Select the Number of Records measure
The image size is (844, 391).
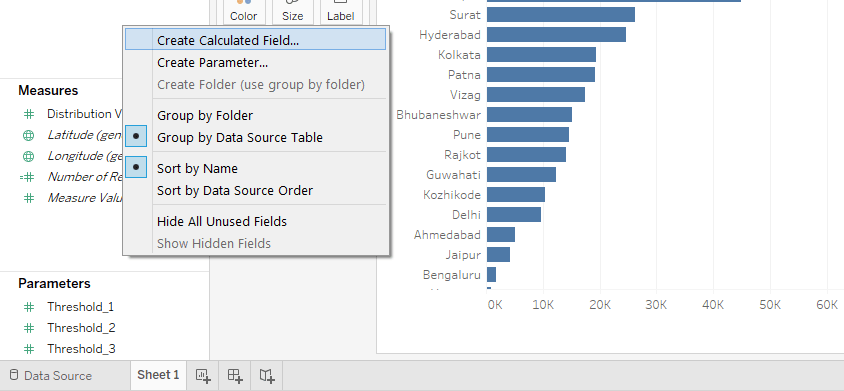coord(85,177)
